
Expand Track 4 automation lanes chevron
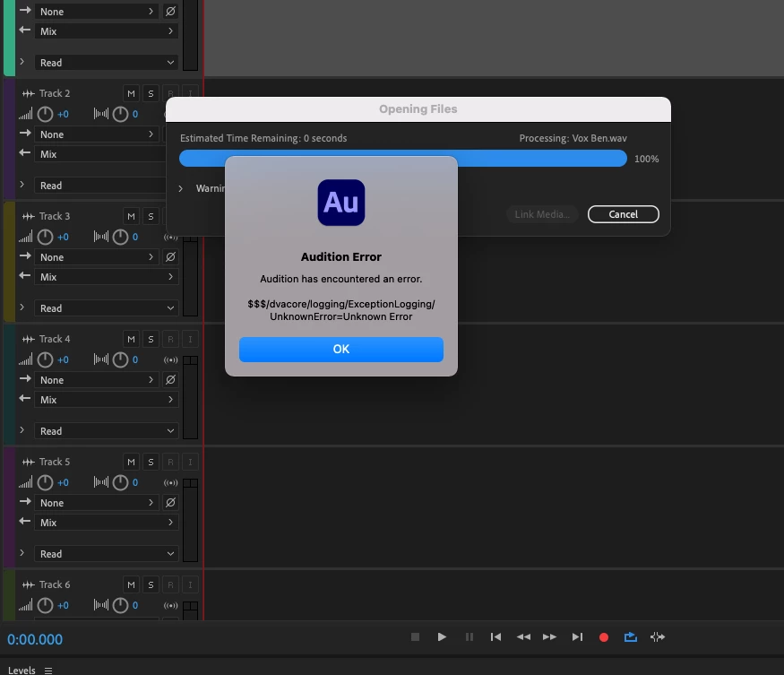click(x=22, y=430)
